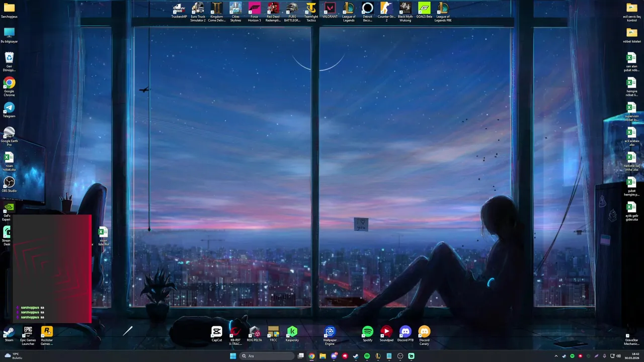The width and height of the screenshot is (644, 362).
Task: Open KB-R87 X-TRAC shortcut
Action: coord(235,336)
